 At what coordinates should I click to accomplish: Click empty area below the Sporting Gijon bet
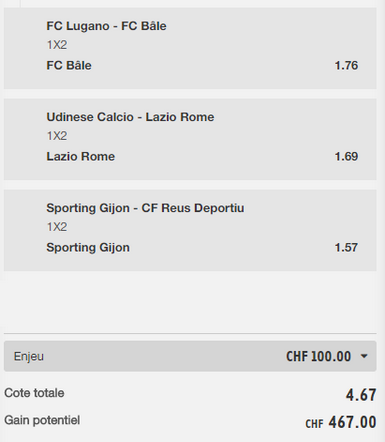pos(190,302)
